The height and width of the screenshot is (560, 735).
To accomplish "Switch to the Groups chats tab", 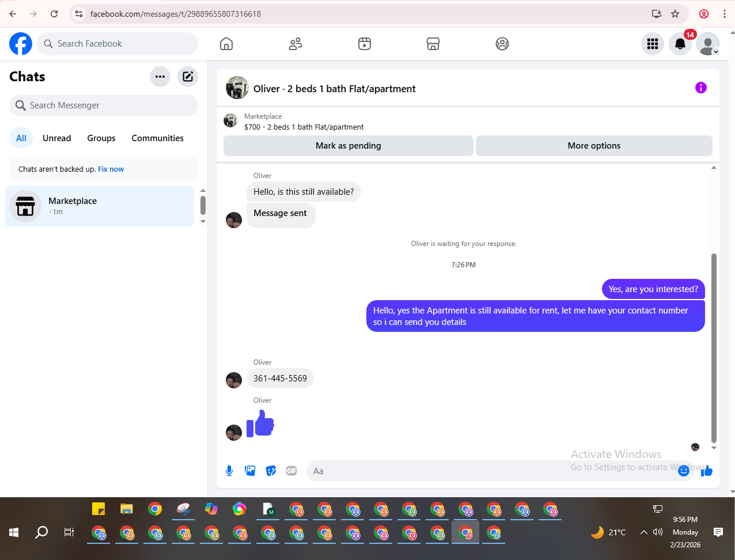I will tap(101, 138).
